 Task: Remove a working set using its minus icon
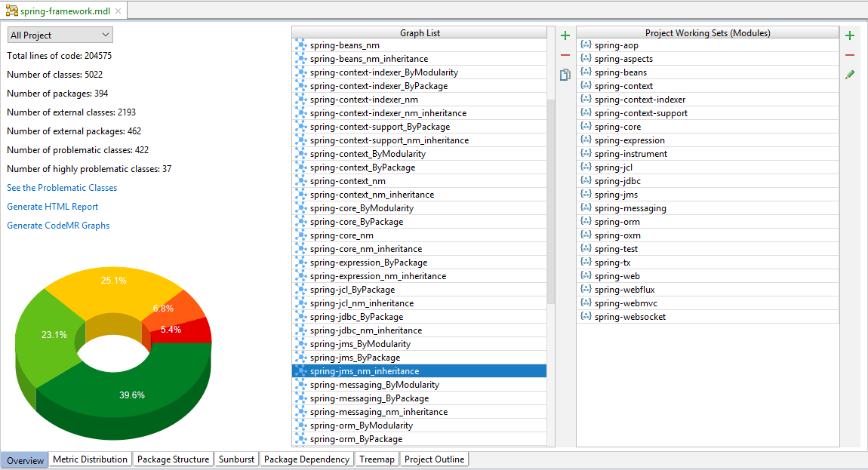(850, 54)
